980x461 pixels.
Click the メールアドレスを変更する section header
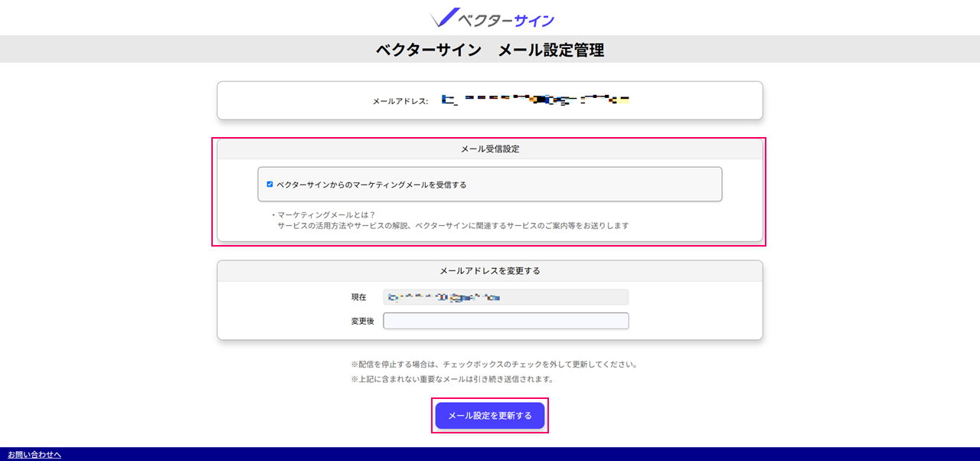pos(490,271)
